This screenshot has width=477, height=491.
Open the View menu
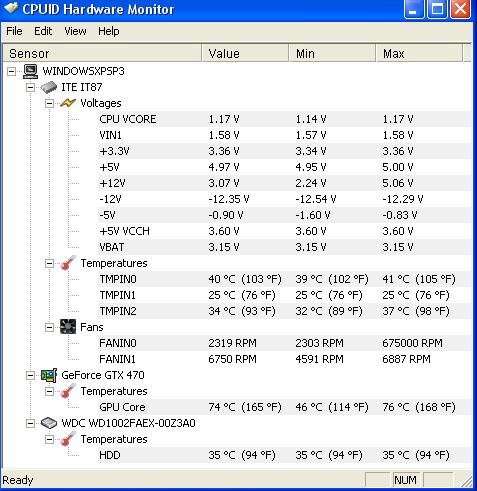pos(75,31)
